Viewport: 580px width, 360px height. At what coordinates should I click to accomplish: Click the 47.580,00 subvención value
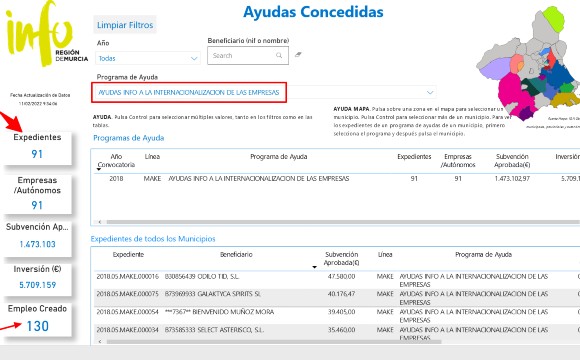[341, 276]
